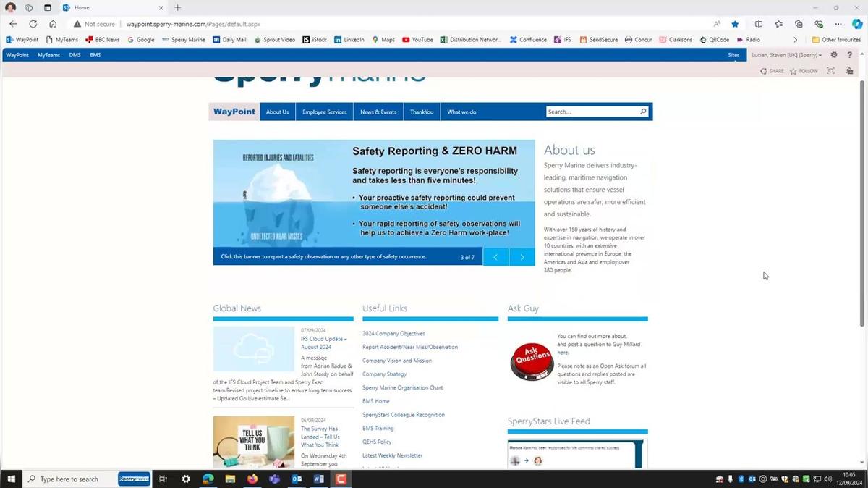This screenshot has height=488, width=868.
Task: Open the SharePoint settings gear icon
Action: pyautogui.click(x=834, y=55)
